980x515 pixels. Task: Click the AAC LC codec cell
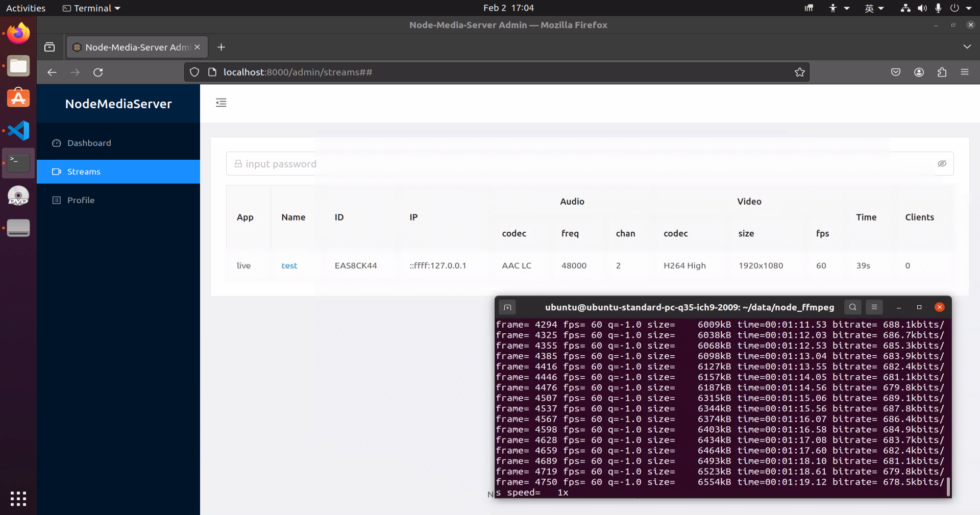(x=517, y=265)
